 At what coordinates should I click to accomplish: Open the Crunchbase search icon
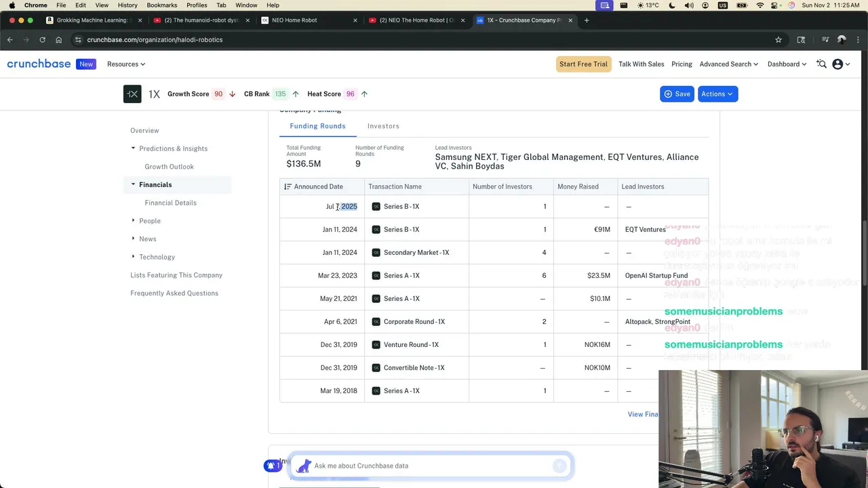click(x=821, y=64)
